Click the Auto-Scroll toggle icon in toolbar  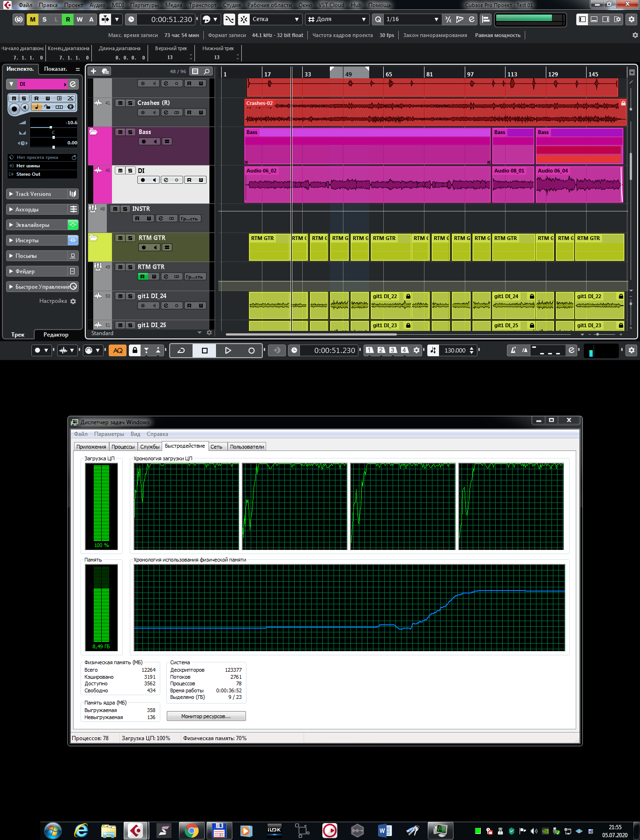pos(105,19)
